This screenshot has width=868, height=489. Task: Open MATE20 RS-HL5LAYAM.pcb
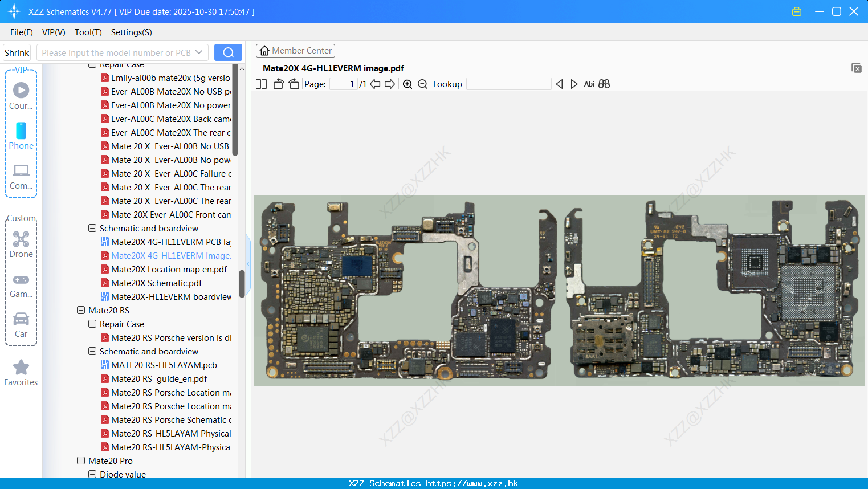(159, 365)
